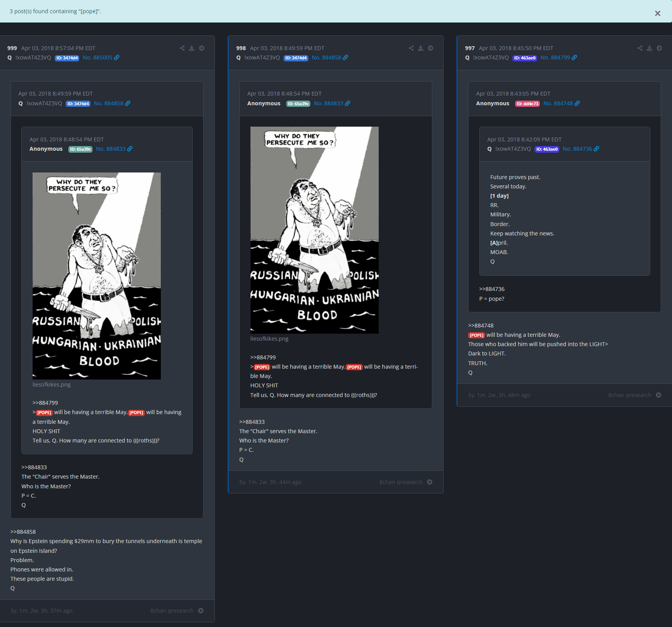Open attached image thumbnail in post 999 quote
672x627 pixels.
(97, 276)
